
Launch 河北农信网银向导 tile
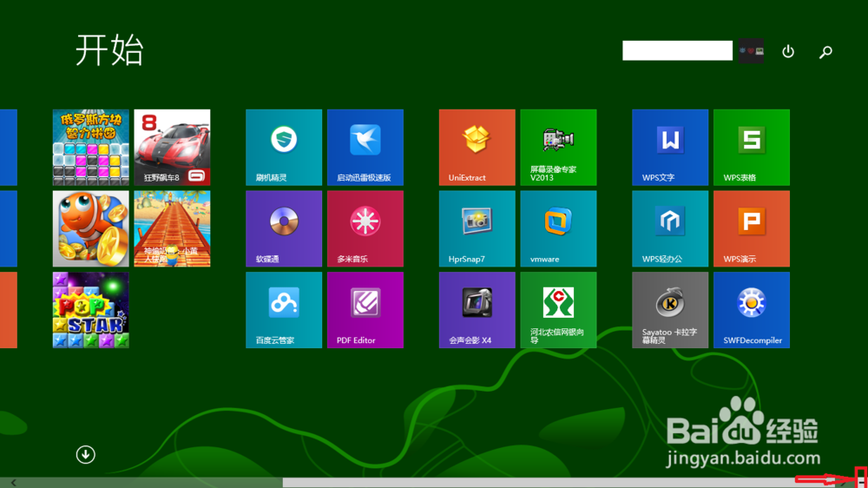point(558,310)
